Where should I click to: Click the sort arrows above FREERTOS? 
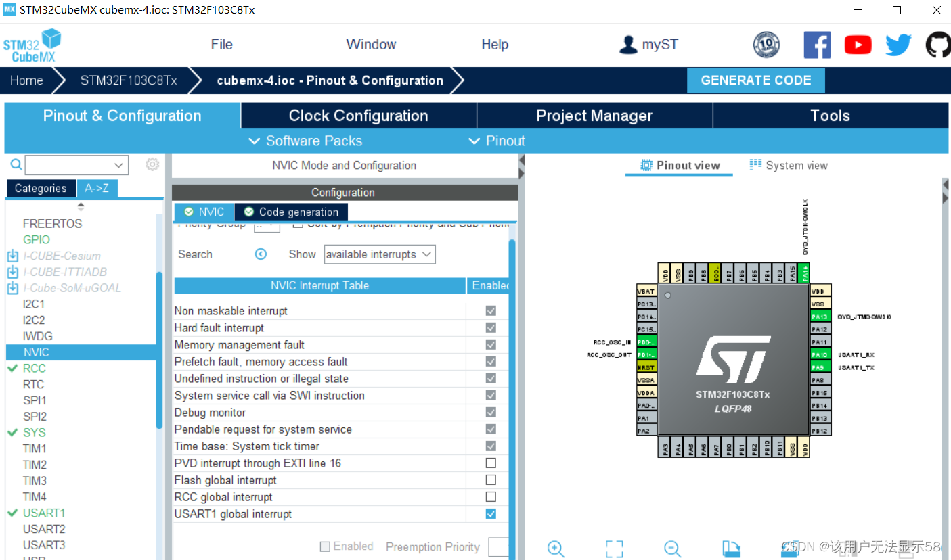click(x=81, y=207)
